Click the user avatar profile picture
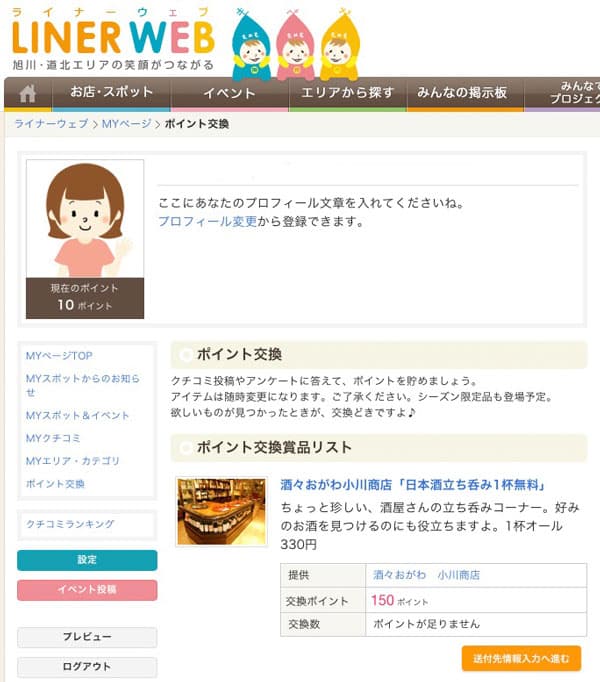The width and height of the screenshot is (600, 682). click(85, 219)
